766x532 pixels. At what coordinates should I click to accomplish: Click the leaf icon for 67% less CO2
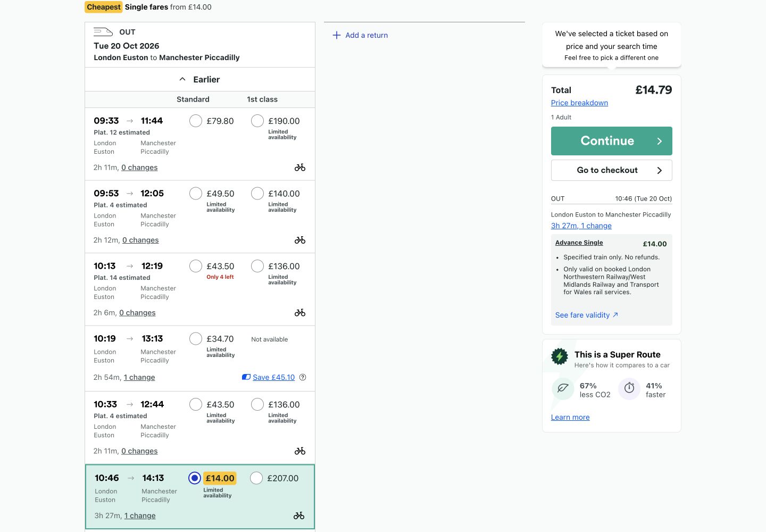pos(563,389)
